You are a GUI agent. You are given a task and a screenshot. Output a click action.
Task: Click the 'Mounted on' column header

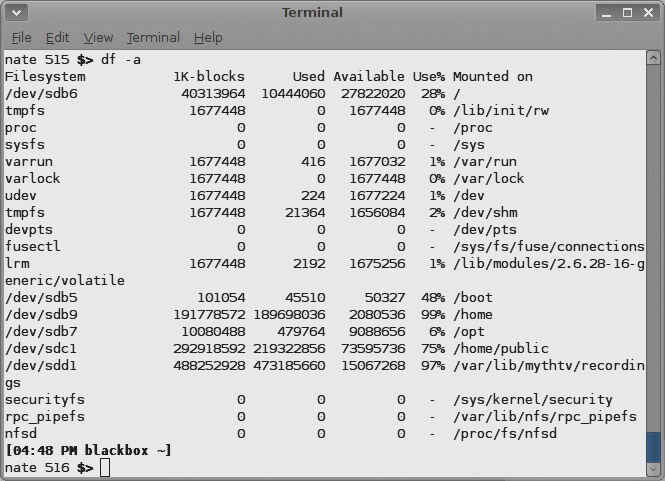493,77
